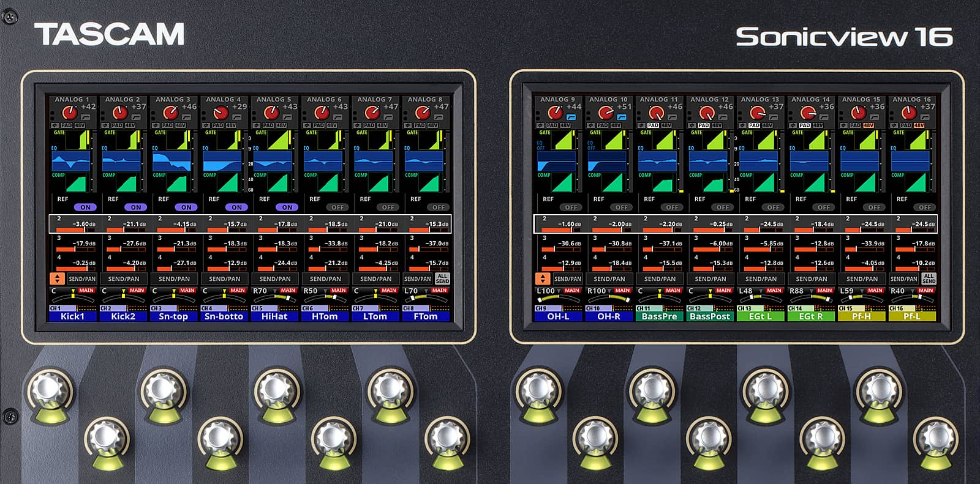Turn off REF on ANALOG 1
The width and height of the screenshot is (980, 484).
click(x=85, y=207)
